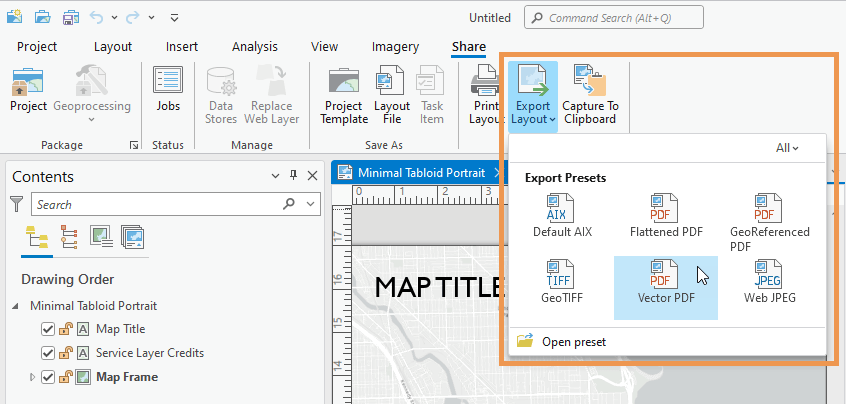Image resolution: width=846 pixels, height=404 pixels.
Task: Choose the Default AIX export preset
Action: point(562,216)
